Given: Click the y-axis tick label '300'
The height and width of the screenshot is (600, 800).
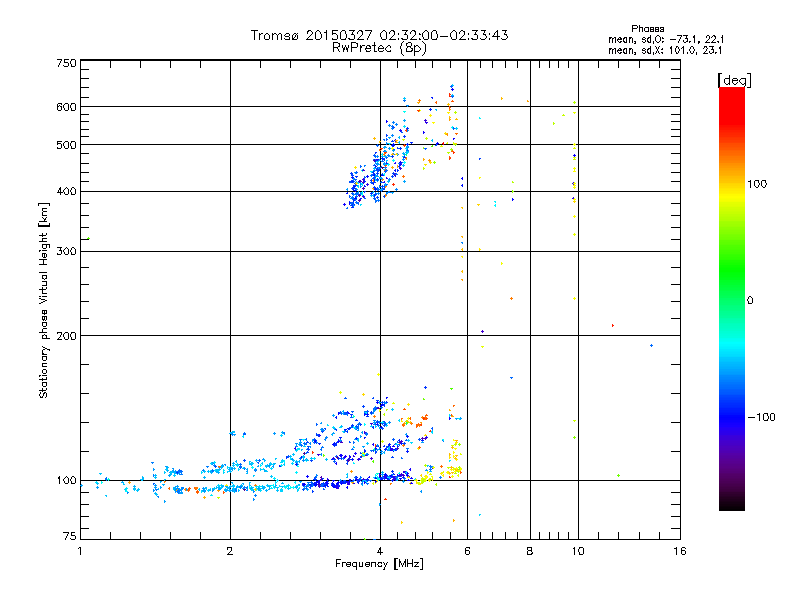Looking at the screenshot, I should [67, 251].
